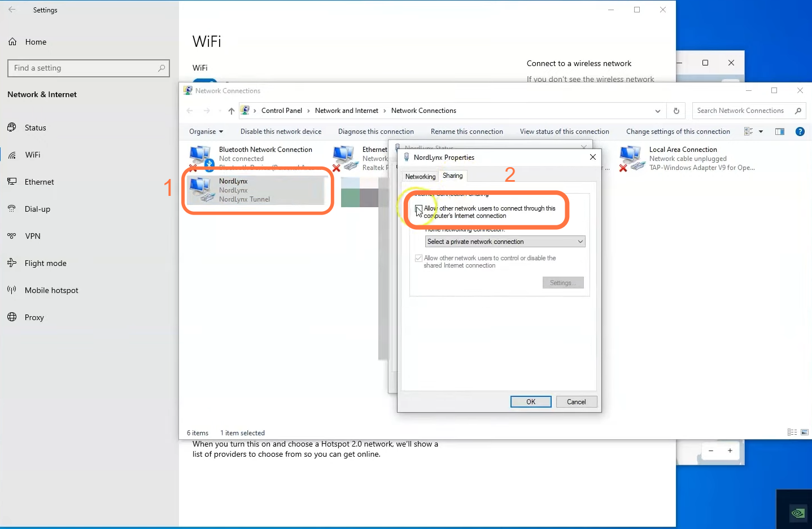Expand Control Panel breadcrumb chevron
812x529 pixels.
(x=308, y=111)
